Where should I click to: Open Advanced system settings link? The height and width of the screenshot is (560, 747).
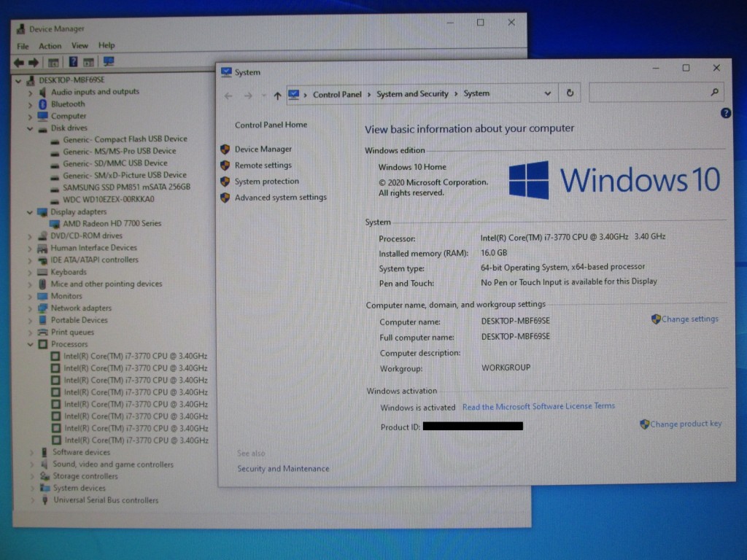[281, 197]
